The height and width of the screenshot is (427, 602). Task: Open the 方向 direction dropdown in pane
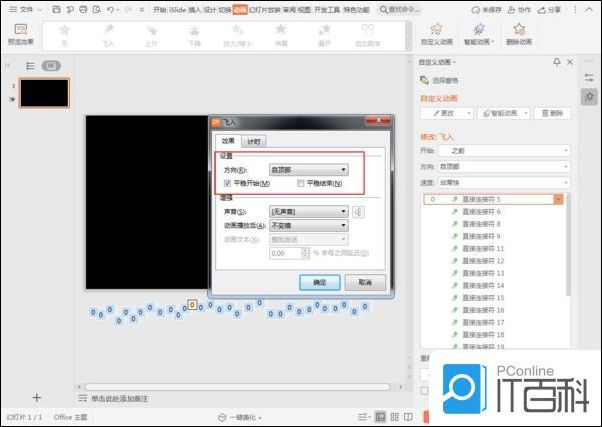click(x=504, y=167)
